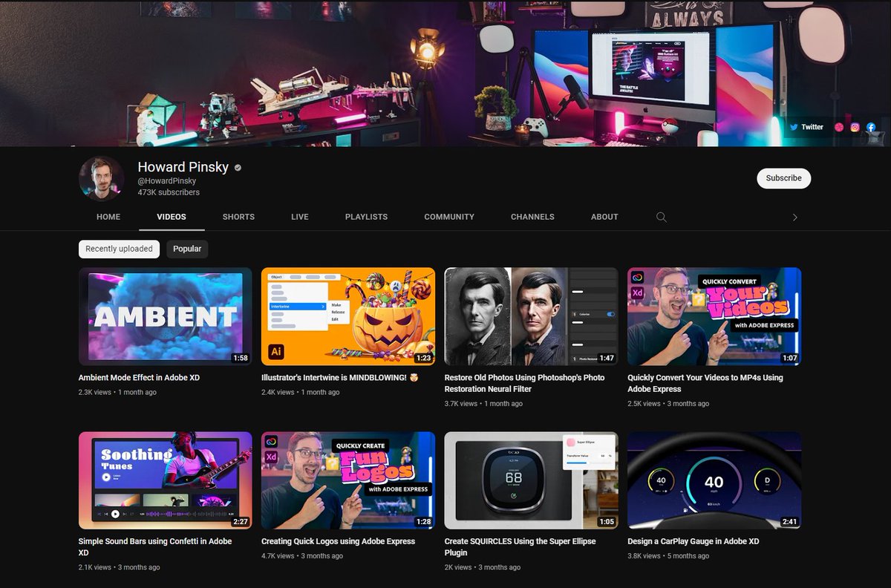Open the old photo restoration thumbnail

click(x=531, y=316)
